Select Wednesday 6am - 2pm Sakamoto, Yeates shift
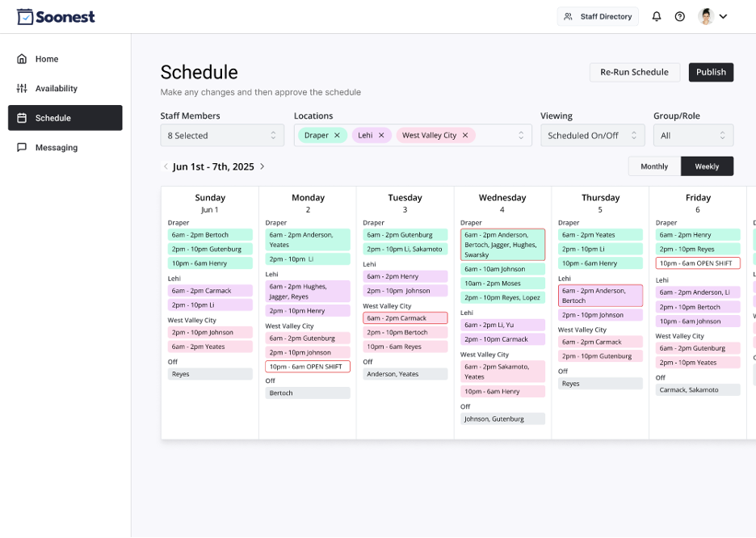Image resolution: width=756 pixels, height=538 pixels. (503, 372)
